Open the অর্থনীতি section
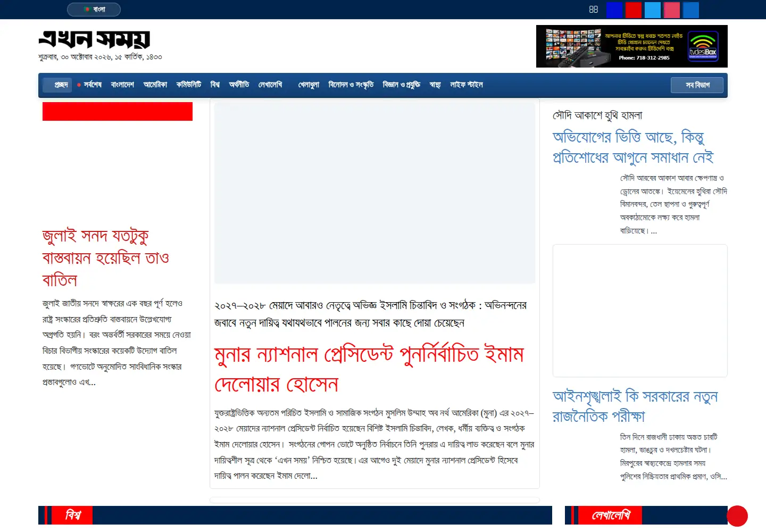 point(239,85)
